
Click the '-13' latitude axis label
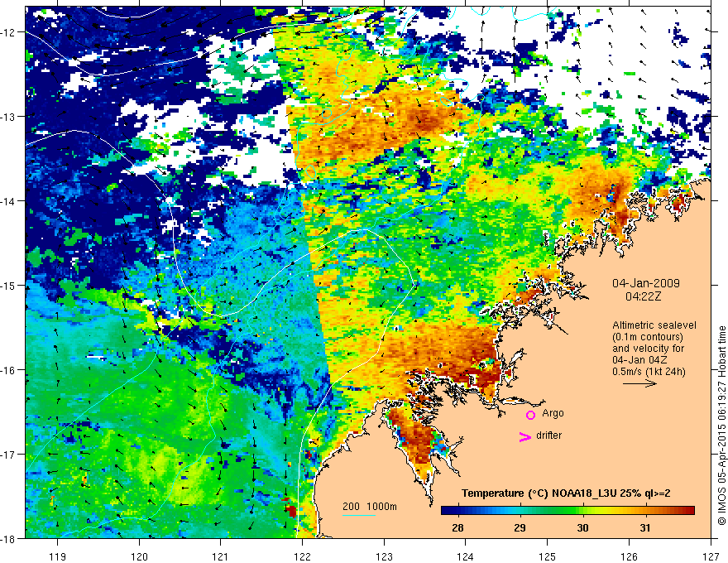click(8, 117)
